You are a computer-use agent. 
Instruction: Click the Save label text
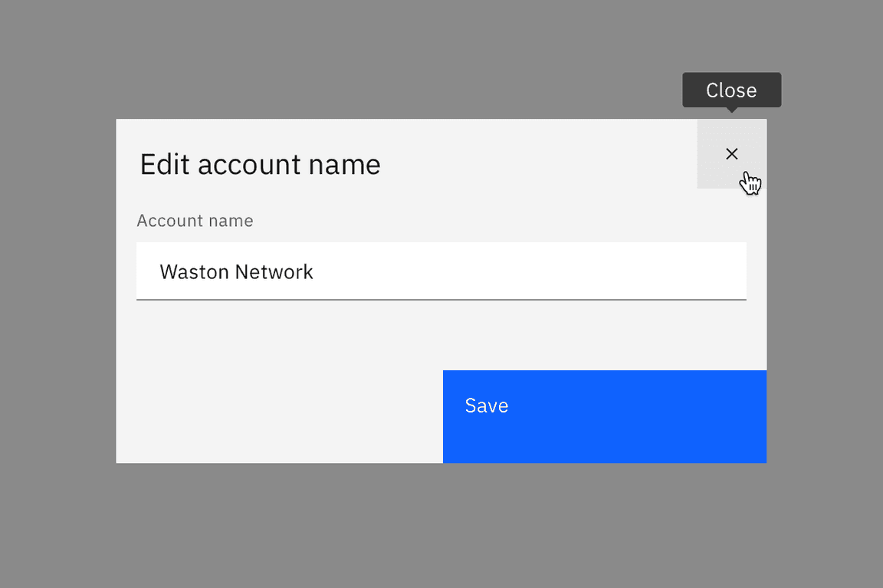click(x=486, y=406)
